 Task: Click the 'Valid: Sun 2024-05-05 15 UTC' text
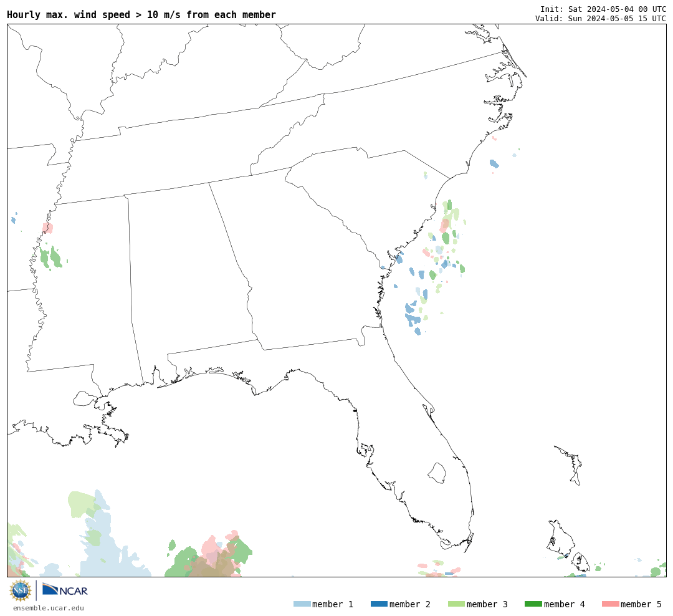601,19
